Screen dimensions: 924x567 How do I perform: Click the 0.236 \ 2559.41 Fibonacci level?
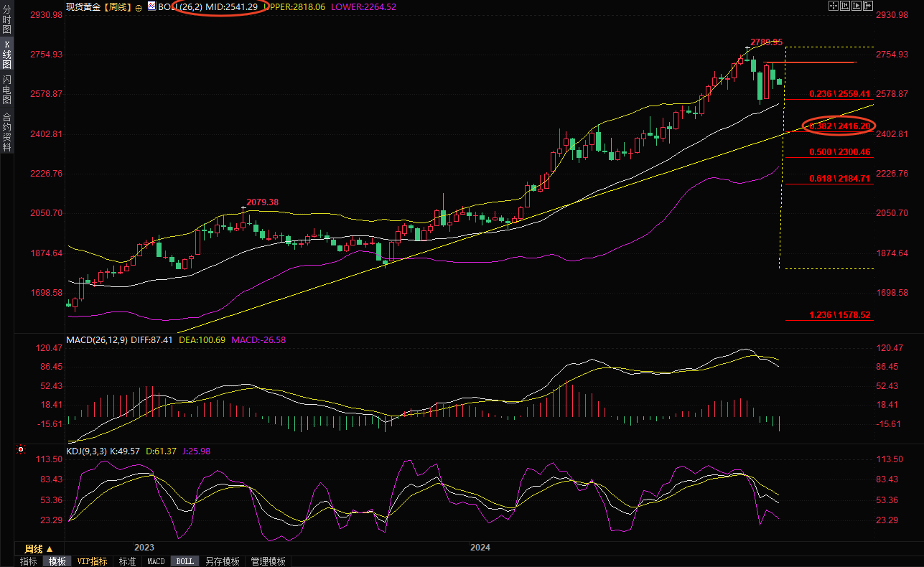[839, 94]
